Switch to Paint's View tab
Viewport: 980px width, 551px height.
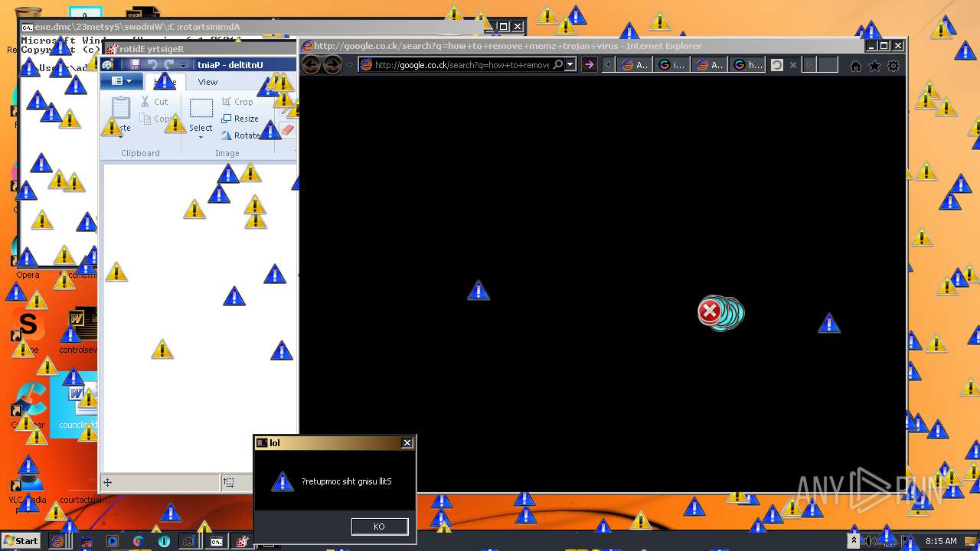207,82
